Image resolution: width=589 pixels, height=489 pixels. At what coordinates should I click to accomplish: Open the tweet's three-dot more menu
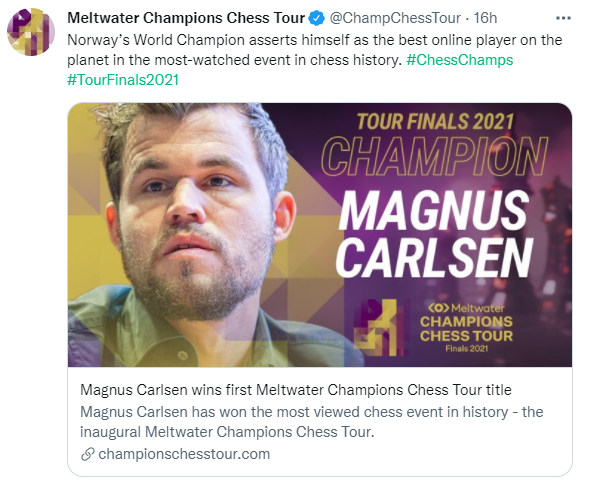563,18
